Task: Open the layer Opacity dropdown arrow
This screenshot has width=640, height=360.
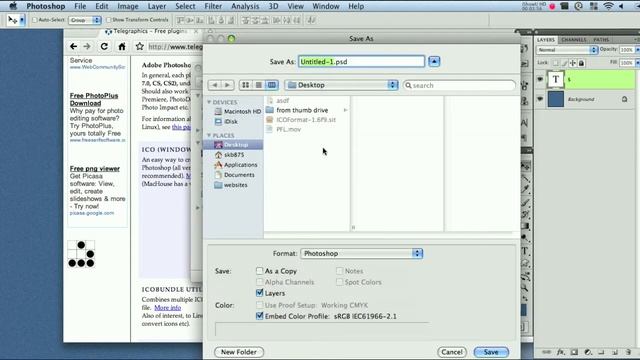Action: click(638, 50)
